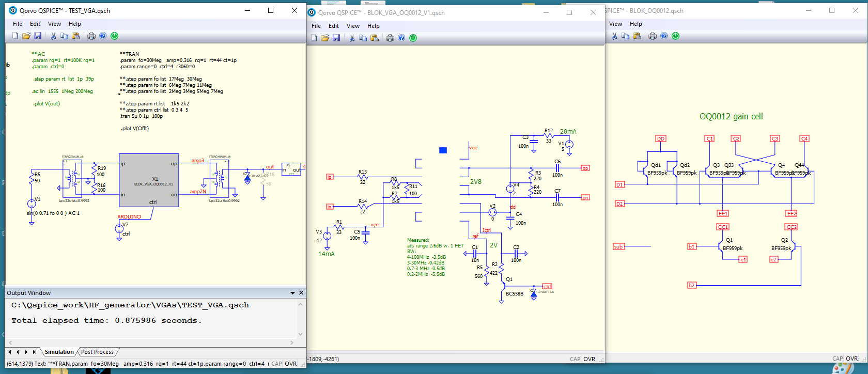Screen dimensions: 868x374
Task: Select 14mA annotation text
Action: (x=327, y=254)
